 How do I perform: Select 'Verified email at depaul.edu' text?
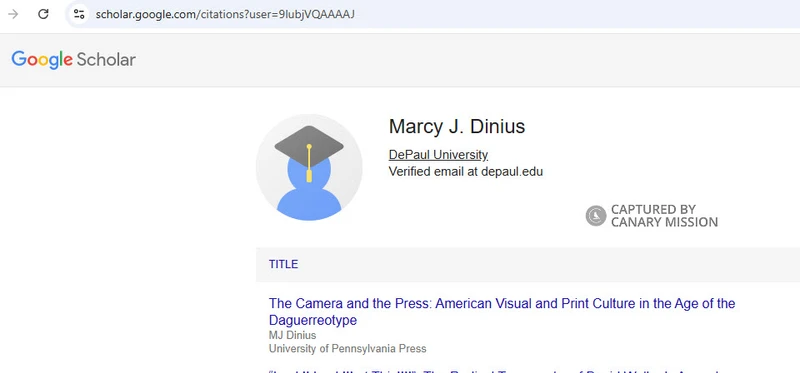[x=466, y=171]
